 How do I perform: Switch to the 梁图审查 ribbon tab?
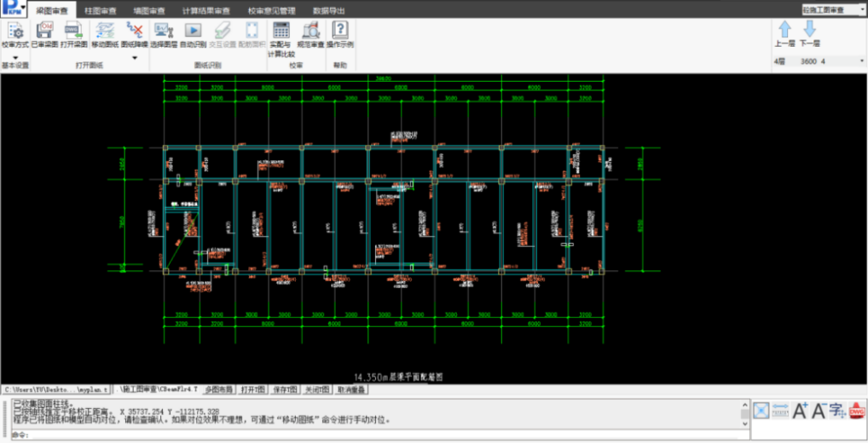coord(52,10)
